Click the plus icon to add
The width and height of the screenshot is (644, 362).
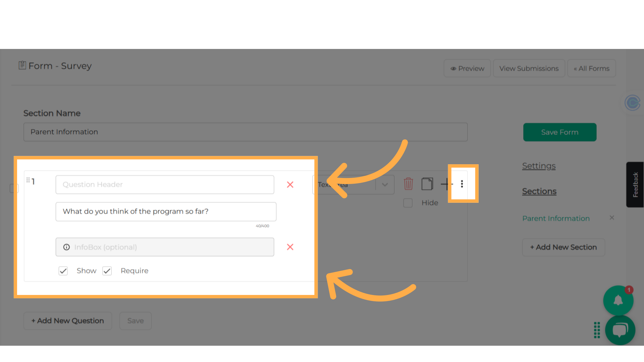(x=446, y=184)
